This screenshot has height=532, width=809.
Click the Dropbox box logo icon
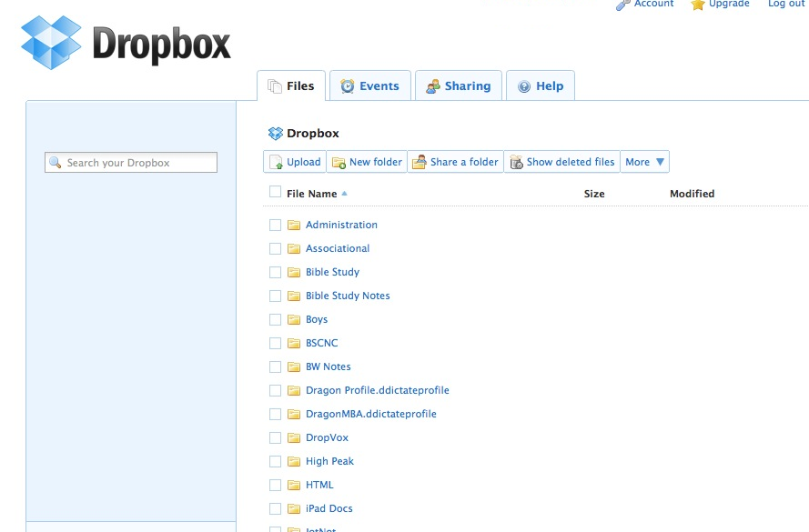(x=51, y=42)
